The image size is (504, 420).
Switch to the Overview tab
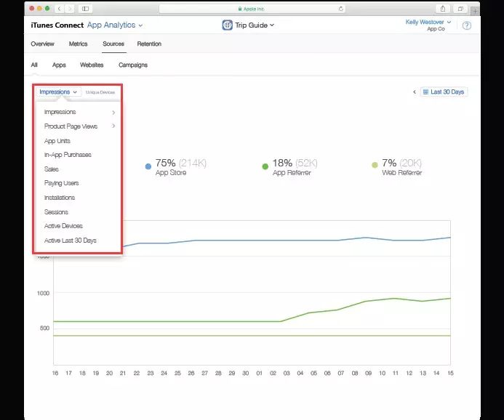coord(42,44)
